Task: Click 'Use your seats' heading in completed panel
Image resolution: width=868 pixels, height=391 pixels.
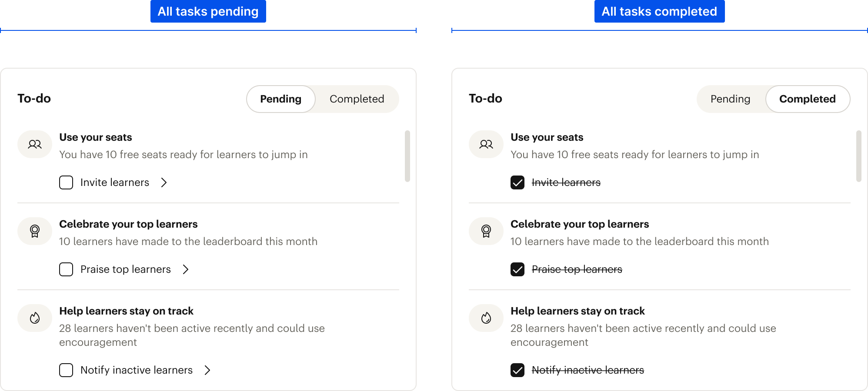Action: pos(547,137)
